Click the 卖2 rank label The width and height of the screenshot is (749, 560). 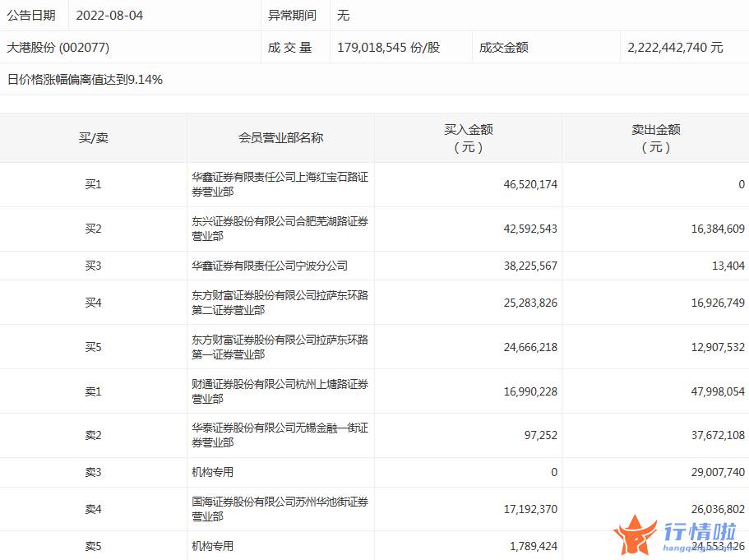(x=93, y=435)
